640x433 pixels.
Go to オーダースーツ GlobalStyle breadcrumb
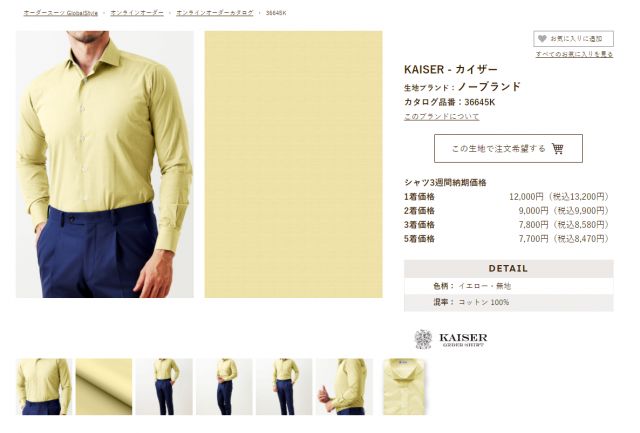point(61,13)
